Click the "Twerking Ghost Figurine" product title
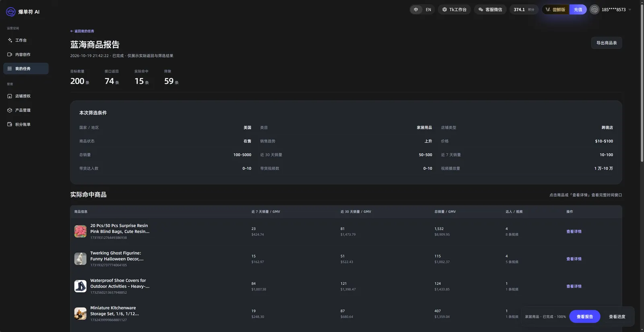Viewport: 644px width, 332px height. [x=117, y=256]
